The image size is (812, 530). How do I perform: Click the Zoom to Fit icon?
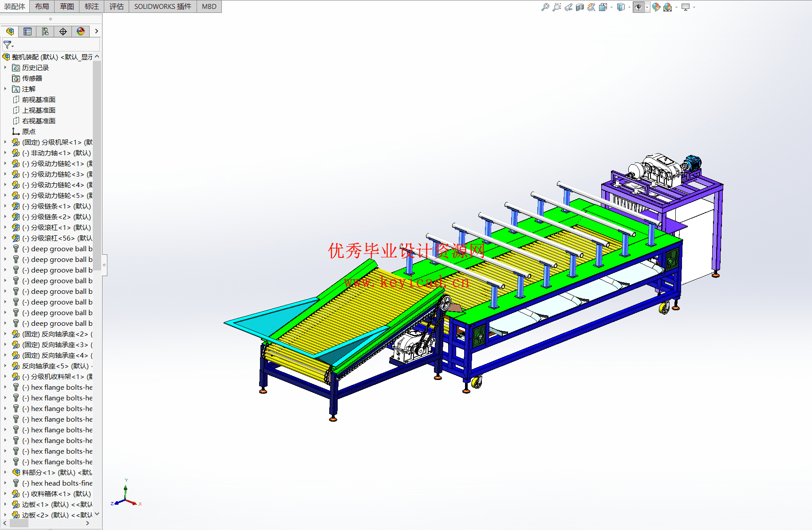click(x=545, y=7)
